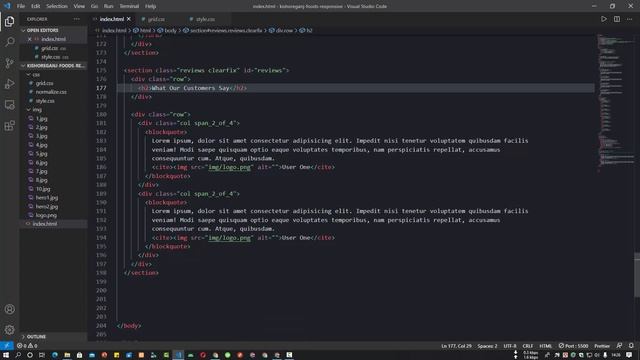The width and height of the screenshot is (640, 360).
Task: Collapse the KISHOREGANJ FOODS project folder section
Action: 53,65
